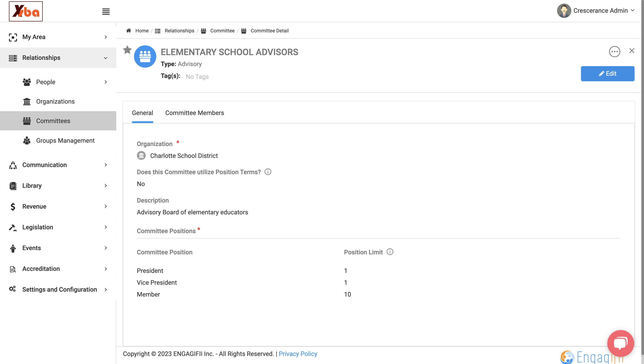The height and width of the screenshot is (364, 644).
Task: Click the Charlotte School District name
Action: pyautogui.click(x=184, y=155)
